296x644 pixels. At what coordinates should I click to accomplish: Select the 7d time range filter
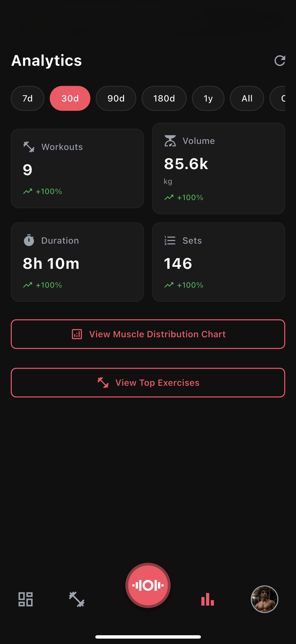coord(27,98)
